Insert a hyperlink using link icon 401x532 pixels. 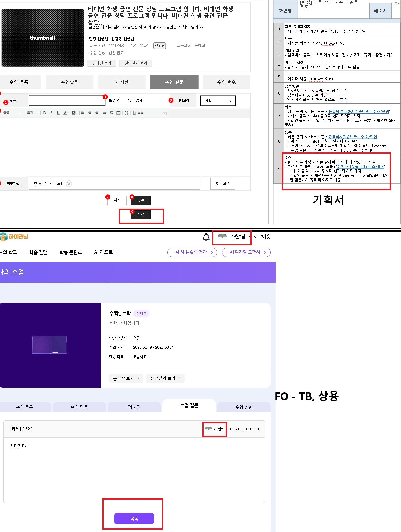(x=105, y=113)
